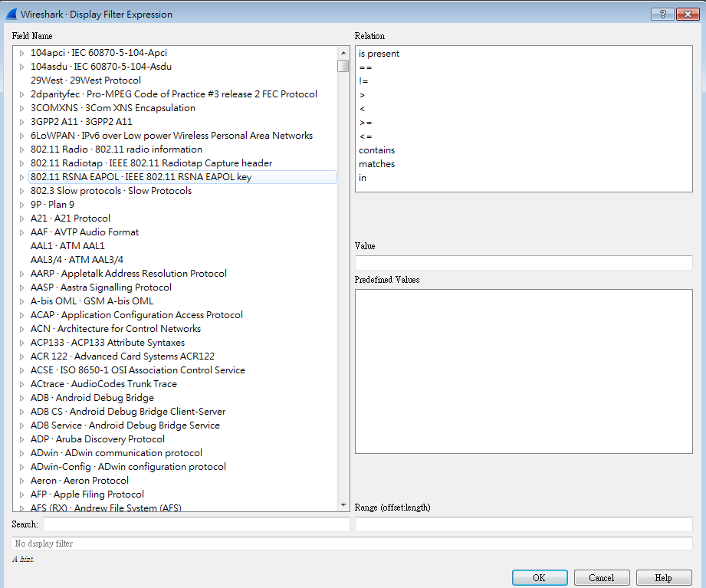Expand the 6LoWPAN field list
706x588 pixels.
[x=21, y=136]
